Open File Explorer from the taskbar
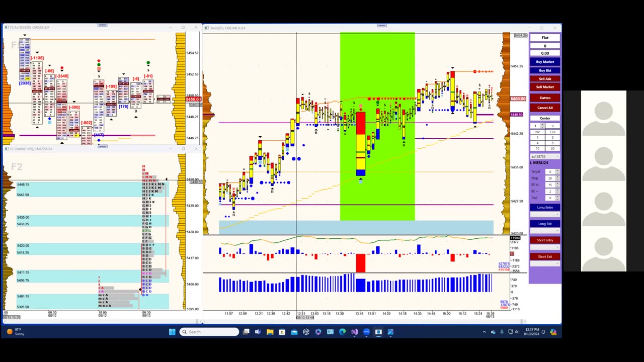Screen dimensions: 644x362 (270, 332)
